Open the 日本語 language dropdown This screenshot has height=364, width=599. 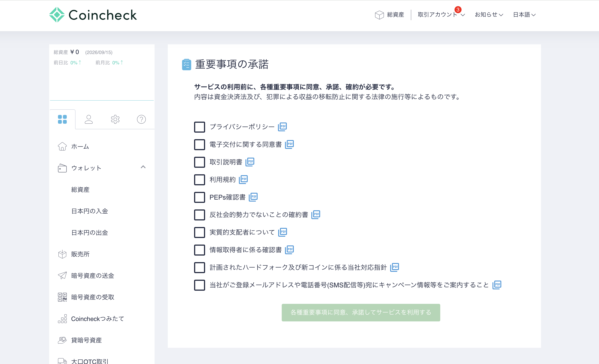(524, 14)
